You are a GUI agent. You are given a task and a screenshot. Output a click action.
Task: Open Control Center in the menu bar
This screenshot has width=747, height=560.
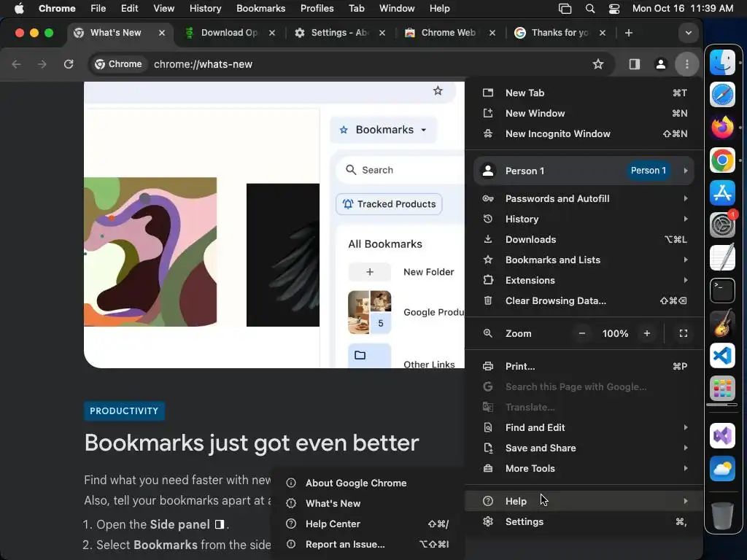[614, 9]
